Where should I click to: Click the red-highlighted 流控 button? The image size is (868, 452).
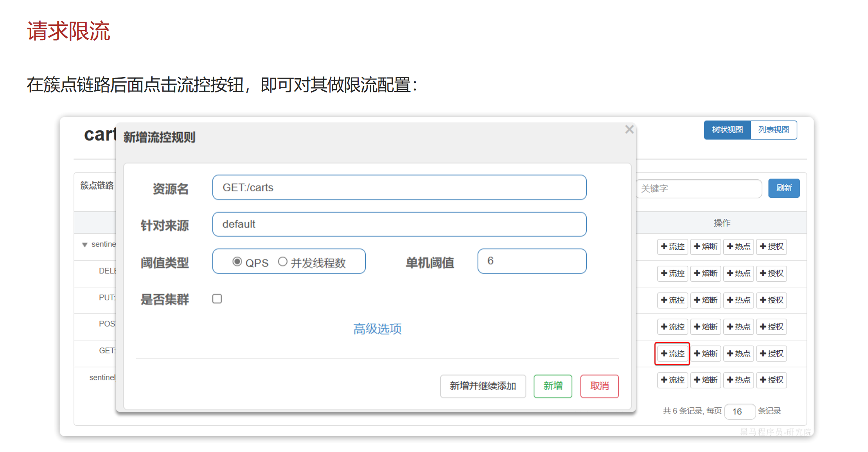pyautogui.click(x=672, y=353)
